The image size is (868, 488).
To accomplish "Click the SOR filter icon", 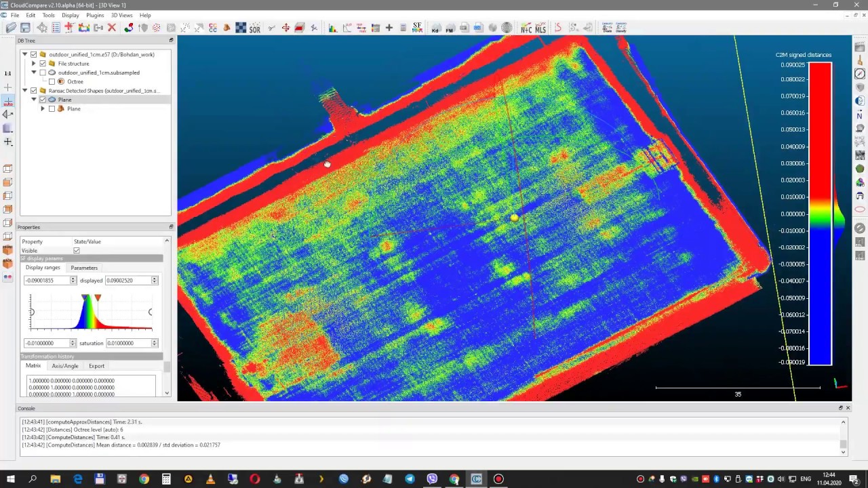I will point(255,28).
